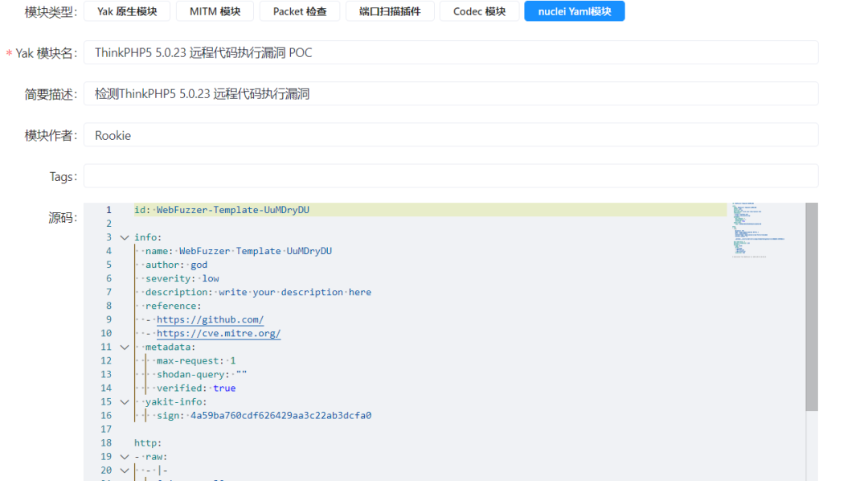Select the Yak 原生模块 module type
This screenshot has height=481, width=868.
pos(127,11)
